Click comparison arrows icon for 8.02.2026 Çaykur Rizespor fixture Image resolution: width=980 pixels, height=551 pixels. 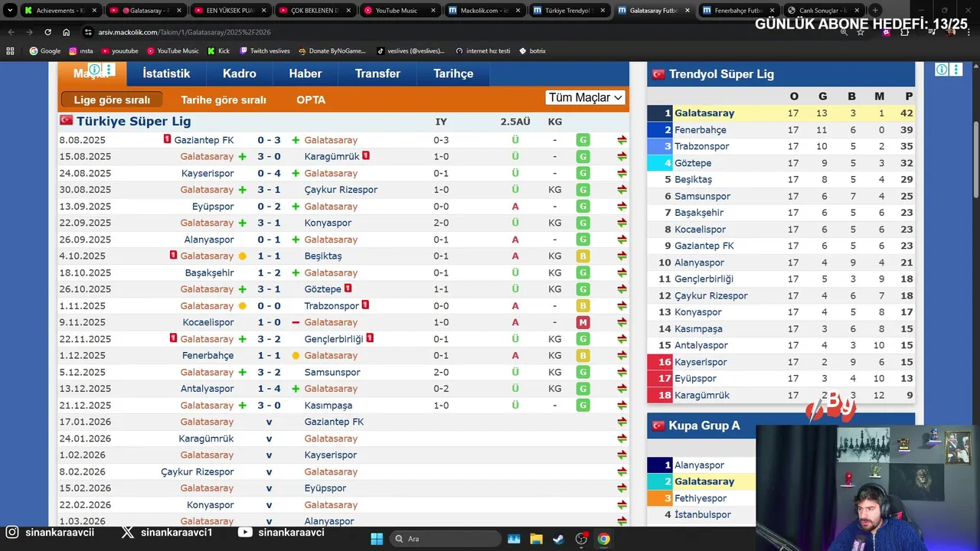point(622,472)
